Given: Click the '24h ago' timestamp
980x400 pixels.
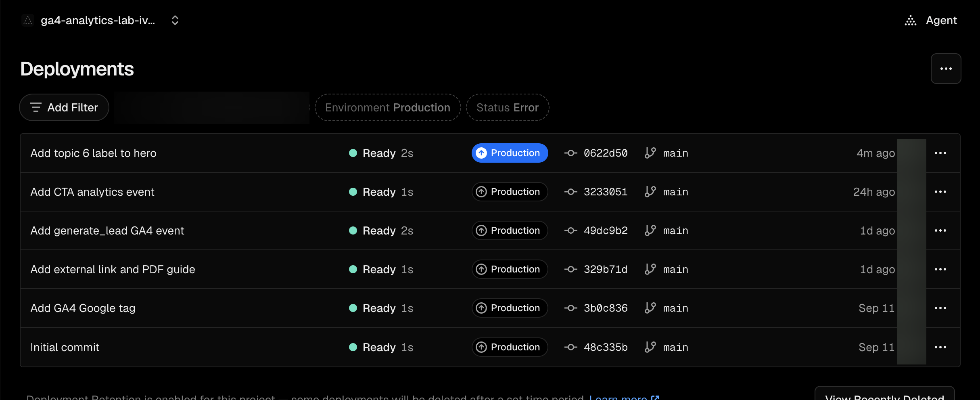Looking at the screenshot, I should (874, 192).
